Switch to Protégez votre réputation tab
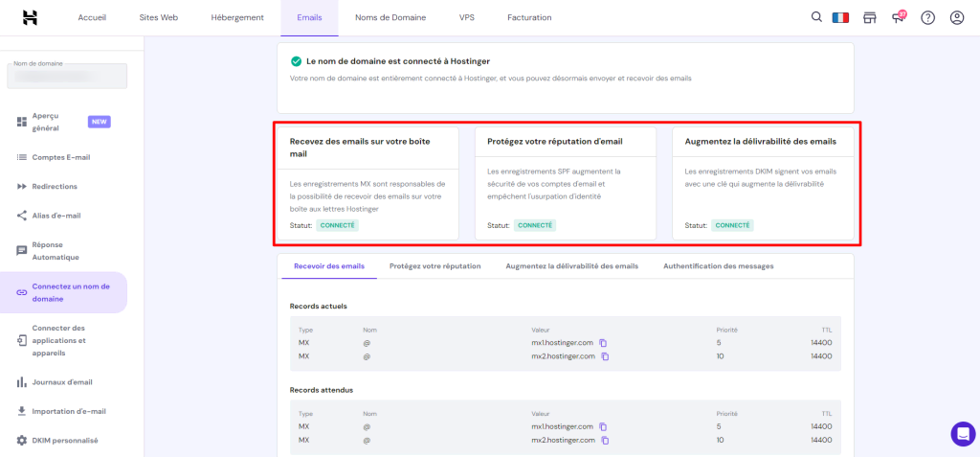The width and height of the screenshot is (980, 457). [434, 266]
